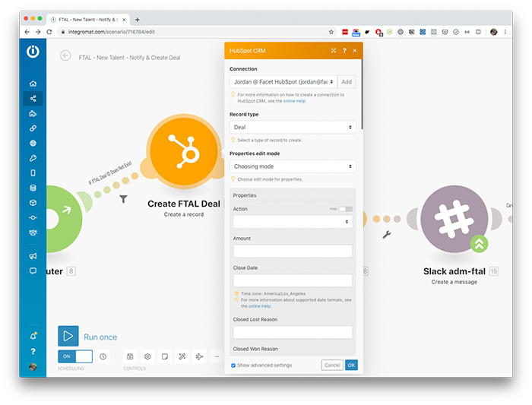This screenshot has width=532, height=405.
Task: Bookmark this page with the star
Action: click(x=331, y=32)
